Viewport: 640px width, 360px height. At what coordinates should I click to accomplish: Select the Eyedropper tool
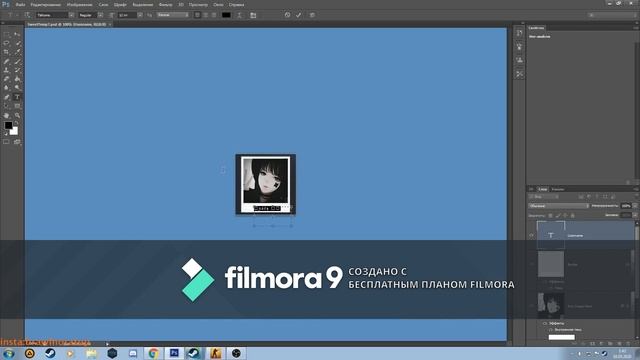(17, 52)
